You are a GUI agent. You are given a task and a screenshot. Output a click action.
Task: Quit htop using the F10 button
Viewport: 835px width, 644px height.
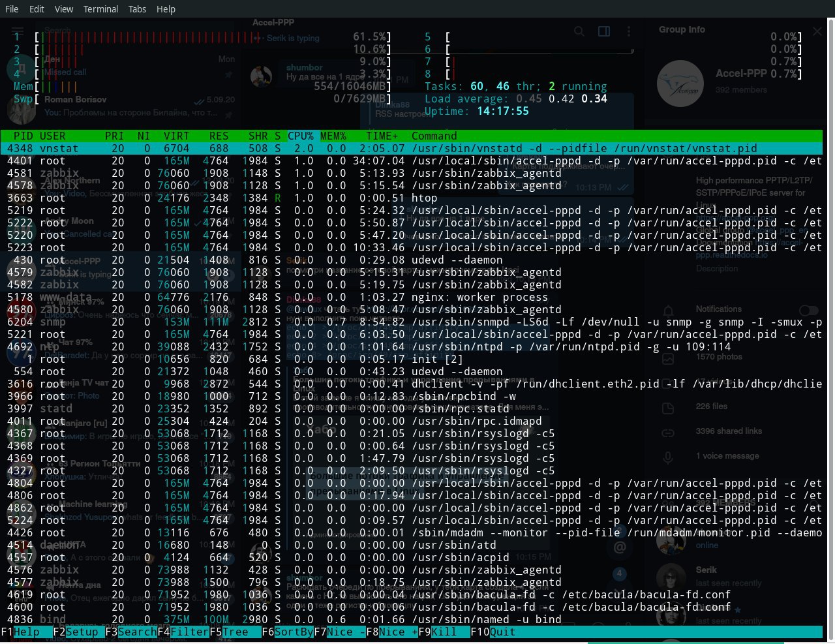493,632
